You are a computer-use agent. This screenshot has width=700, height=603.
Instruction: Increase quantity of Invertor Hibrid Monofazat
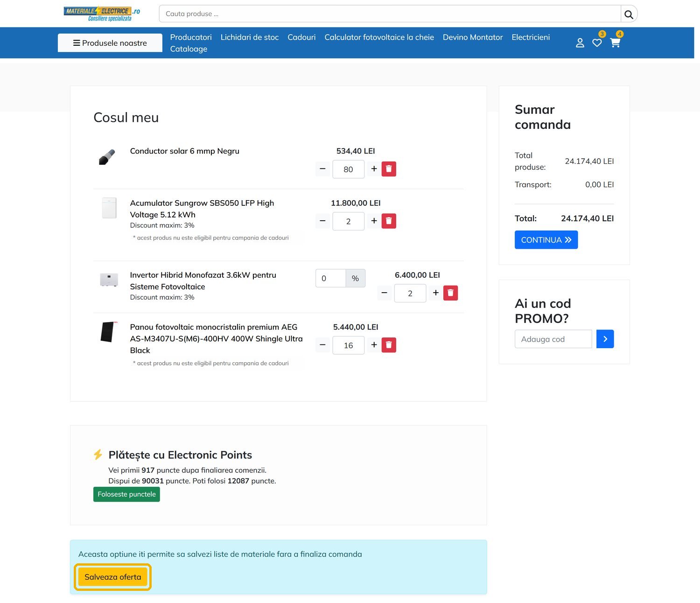(435, 293)
